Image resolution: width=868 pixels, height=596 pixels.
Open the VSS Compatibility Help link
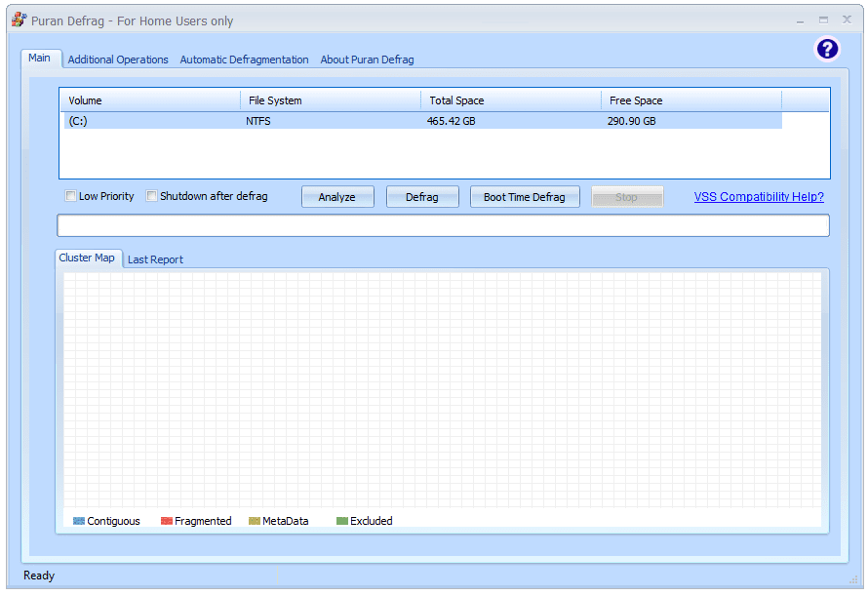(x=759, y=197)
